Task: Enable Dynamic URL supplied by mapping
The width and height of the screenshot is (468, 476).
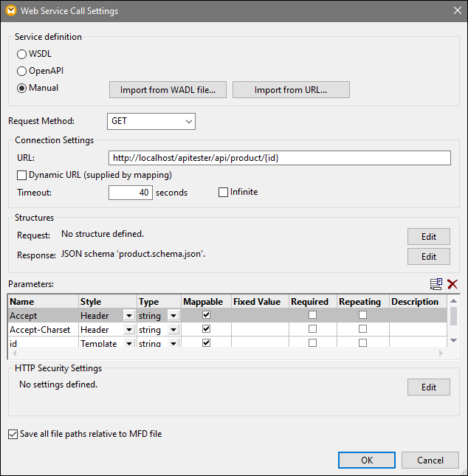Action: [22, 176]
